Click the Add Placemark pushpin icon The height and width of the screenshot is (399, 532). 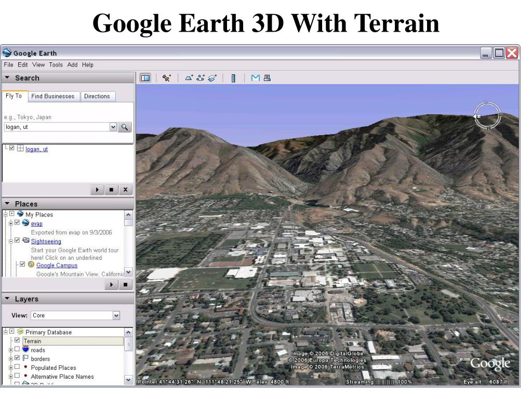point(167,78)
